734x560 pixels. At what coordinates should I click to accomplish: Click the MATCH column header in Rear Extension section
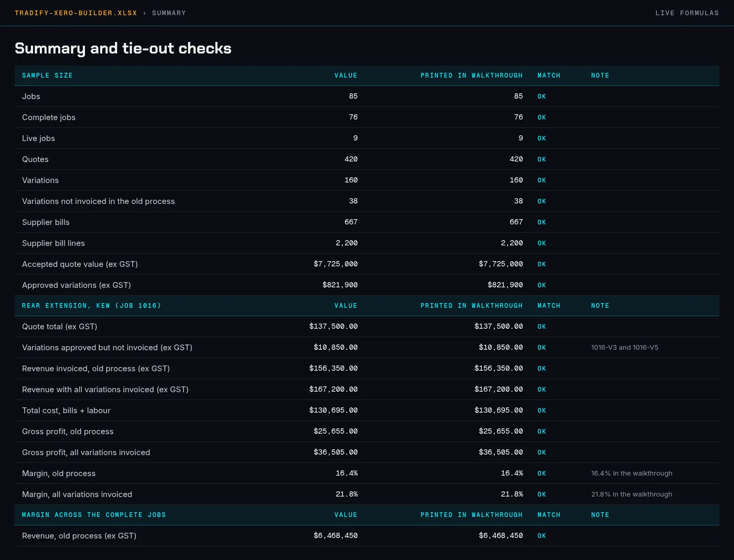click(x=549, y=306)
